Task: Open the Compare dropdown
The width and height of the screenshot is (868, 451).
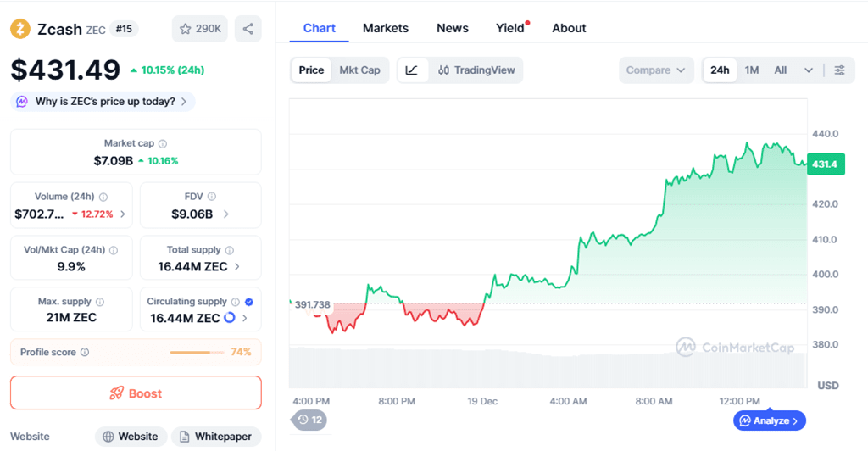Action: click(x=656, y=70)
